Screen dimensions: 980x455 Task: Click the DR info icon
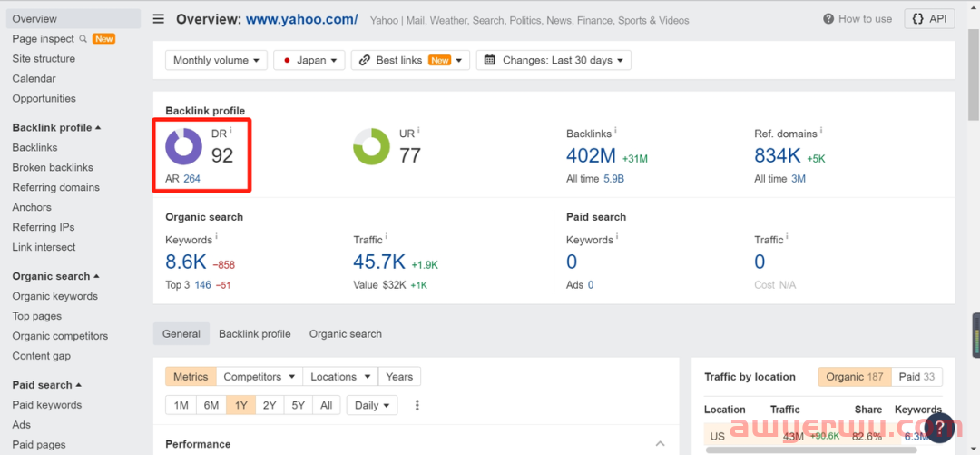tap(230, 131)
